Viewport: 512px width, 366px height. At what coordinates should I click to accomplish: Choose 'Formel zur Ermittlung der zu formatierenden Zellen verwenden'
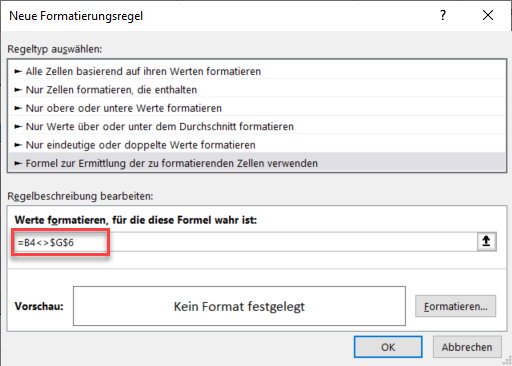pos(257,163)
